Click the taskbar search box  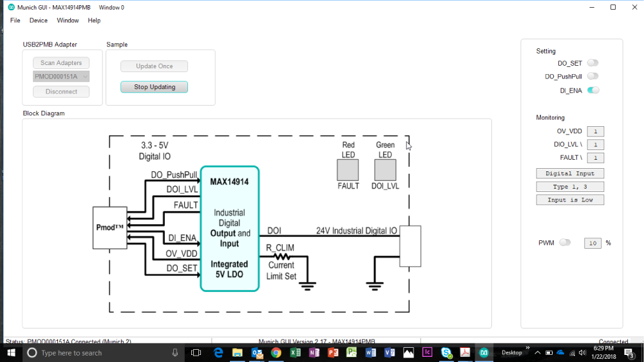102,353
